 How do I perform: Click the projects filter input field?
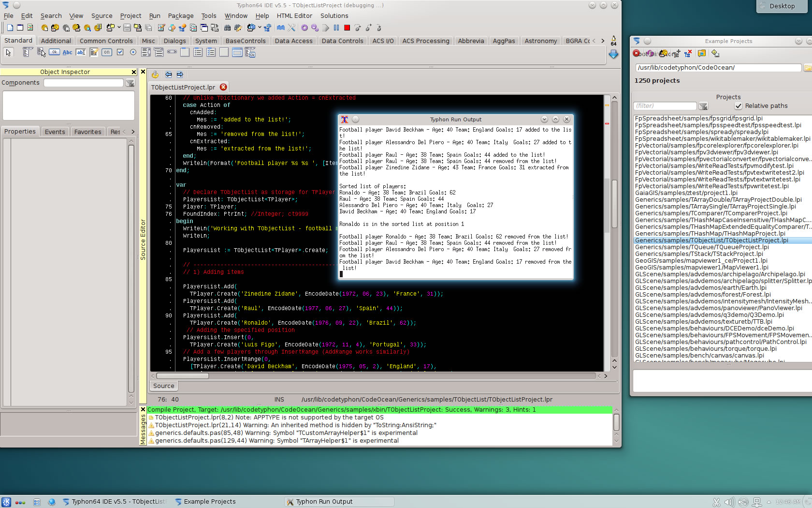[x=665, y=106]
